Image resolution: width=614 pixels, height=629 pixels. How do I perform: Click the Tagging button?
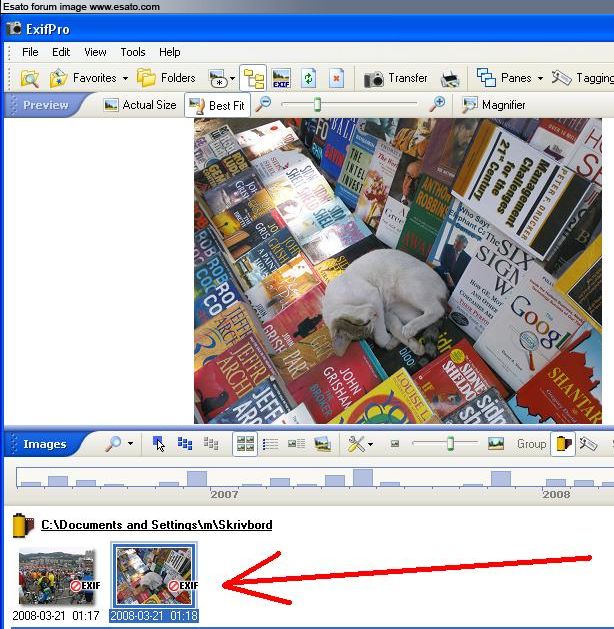583,78
